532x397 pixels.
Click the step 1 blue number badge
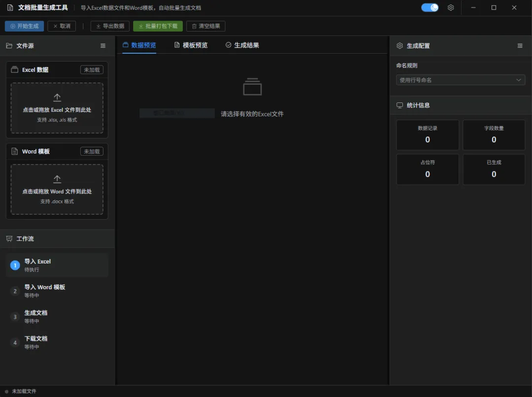(x=15, y=265)
